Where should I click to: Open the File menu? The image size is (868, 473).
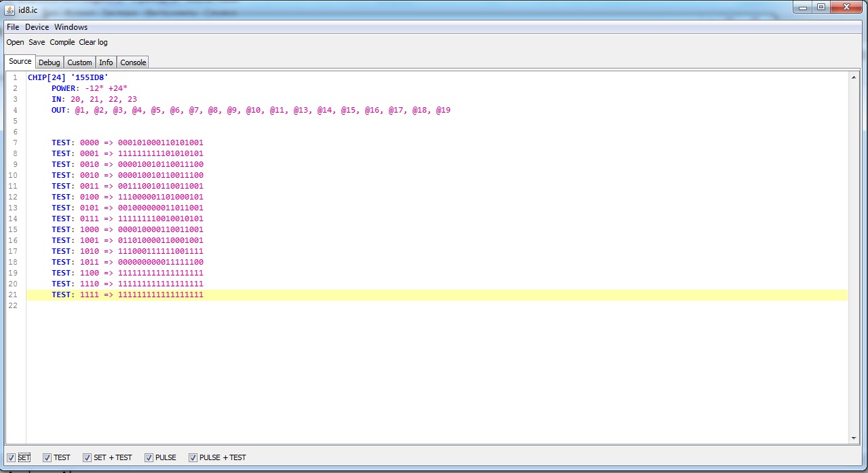click(13, 27)
